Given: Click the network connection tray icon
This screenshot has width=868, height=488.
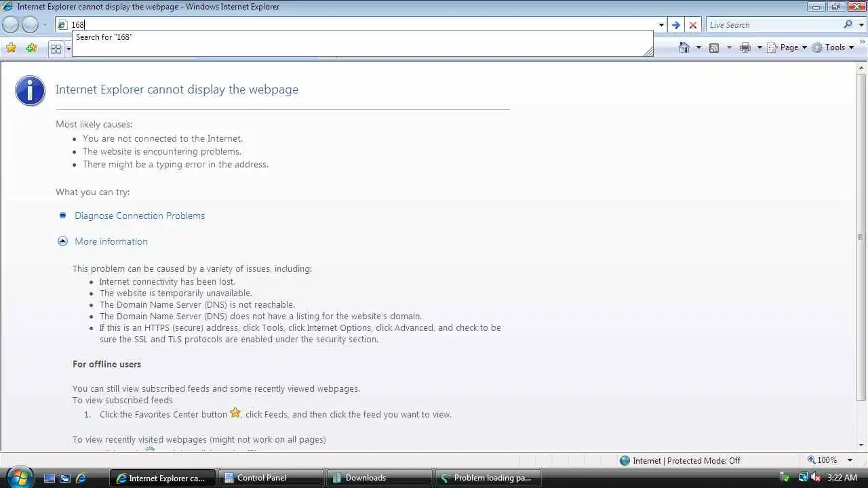Looking at the screenshot, I should pos(802,478).
